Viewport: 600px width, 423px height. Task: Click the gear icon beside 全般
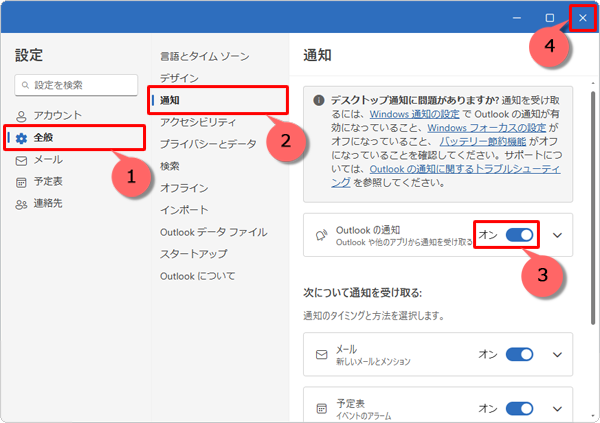[x=21, y=138]
